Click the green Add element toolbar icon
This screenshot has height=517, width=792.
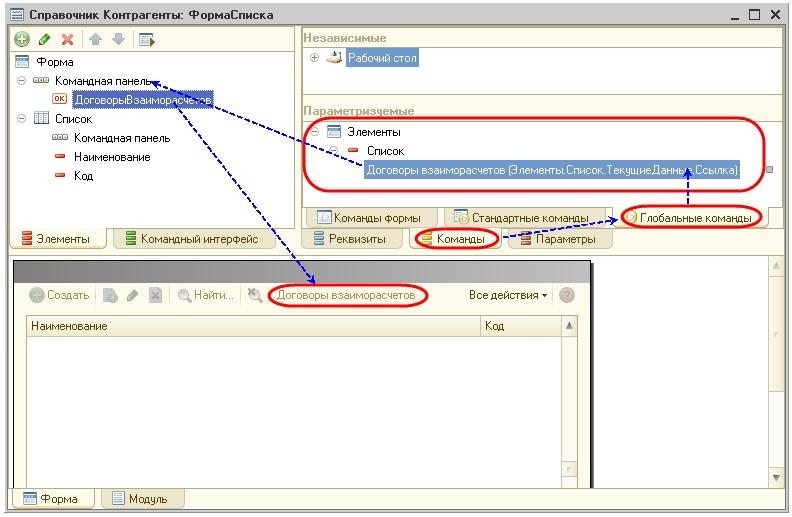click(x=22, y=40)
